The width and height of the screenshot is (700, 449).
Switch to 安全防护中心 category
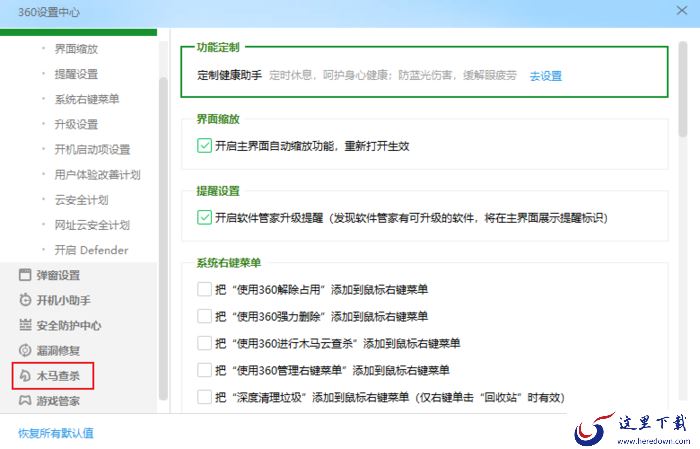pyautogui.click(x=69, y=325)
